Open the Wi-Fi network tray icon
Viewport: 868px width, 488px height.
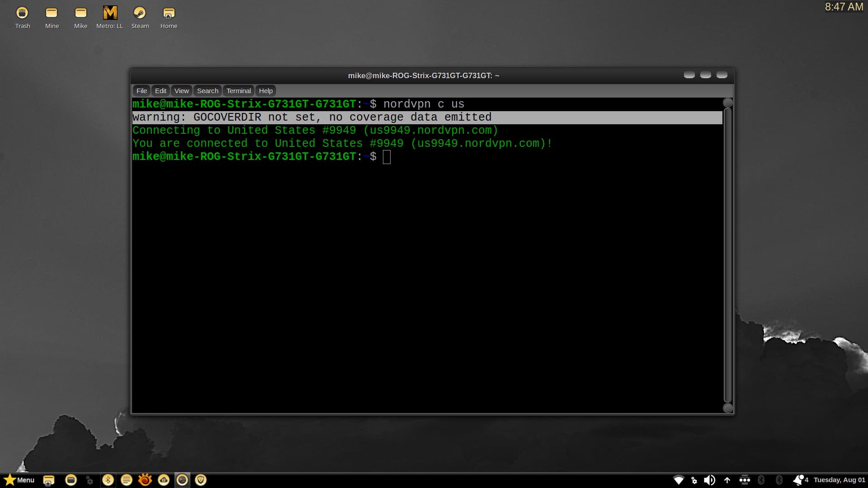click(x=679, y=480)
